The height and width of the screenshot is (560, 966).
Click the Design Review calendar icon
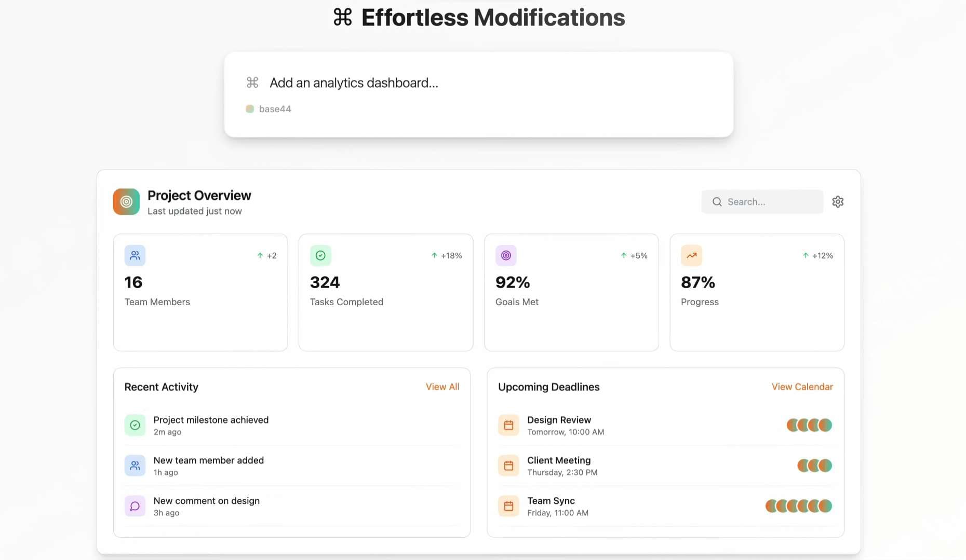click(x=508, y=425)
